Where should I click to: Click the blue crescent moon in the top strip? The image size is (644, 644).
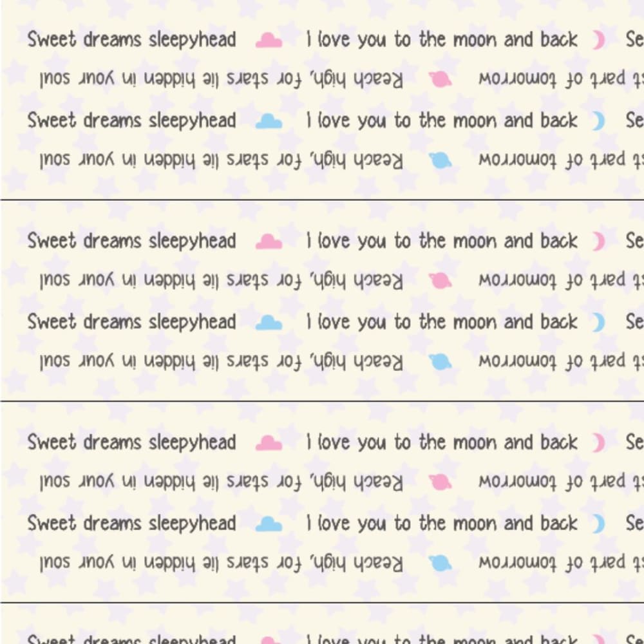(x=599, y=121)
